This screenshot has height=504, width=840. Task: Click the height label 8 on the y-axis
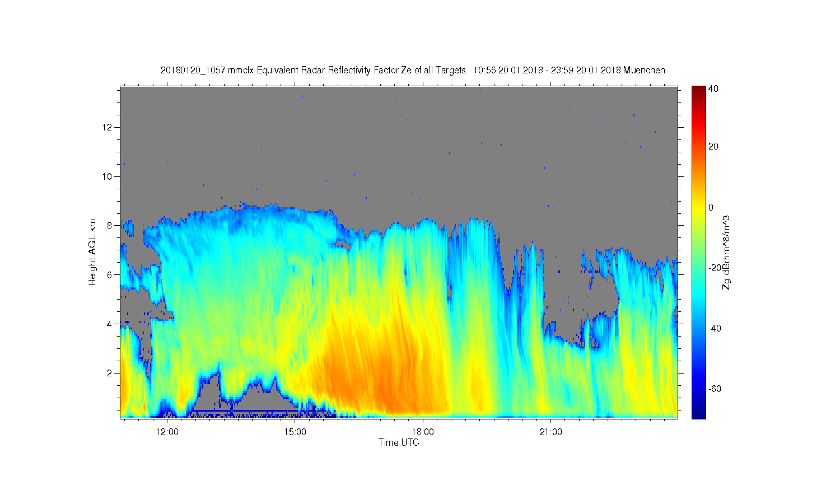click(x=110, y=225)
